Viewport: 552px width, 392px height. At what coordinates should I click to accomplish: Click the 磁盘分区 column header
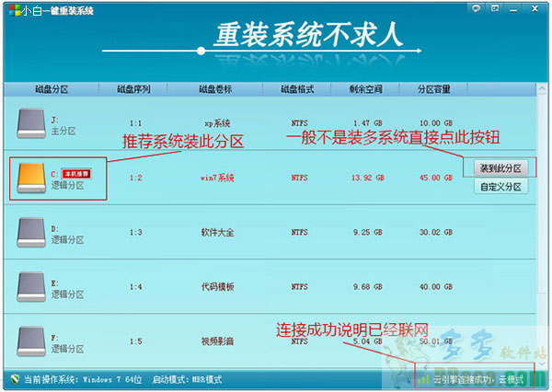tap(52, 89)
